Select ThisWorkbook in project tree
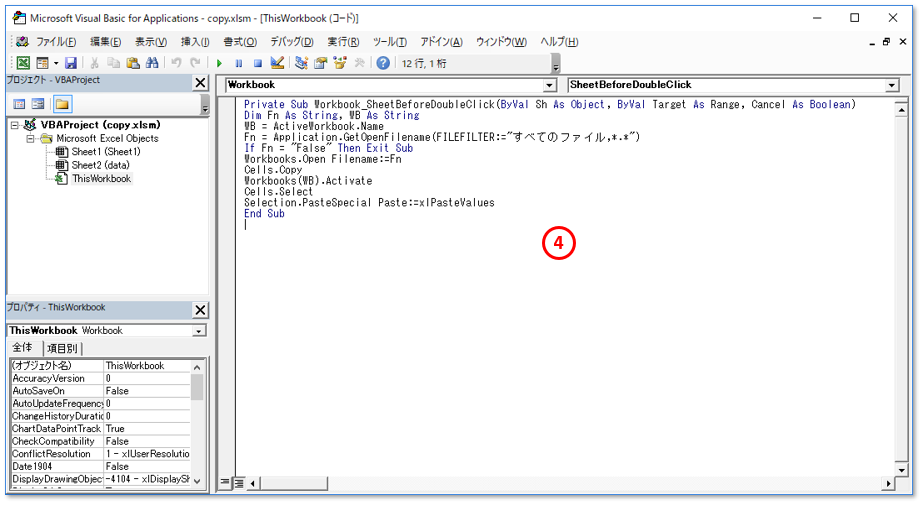923x505 pixels. [x=102, y=179]
